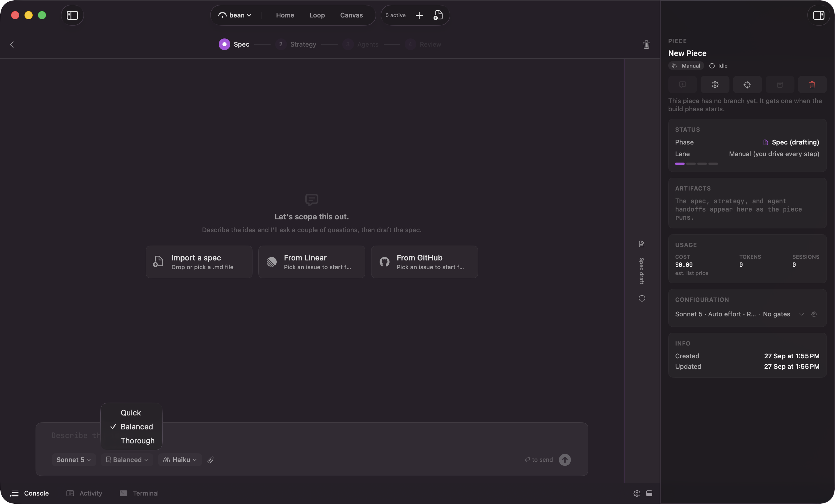Click the red delete piece icon in inspector
Image resolution: width=835 pixels, height=504 pixels.
pos(812,84)
